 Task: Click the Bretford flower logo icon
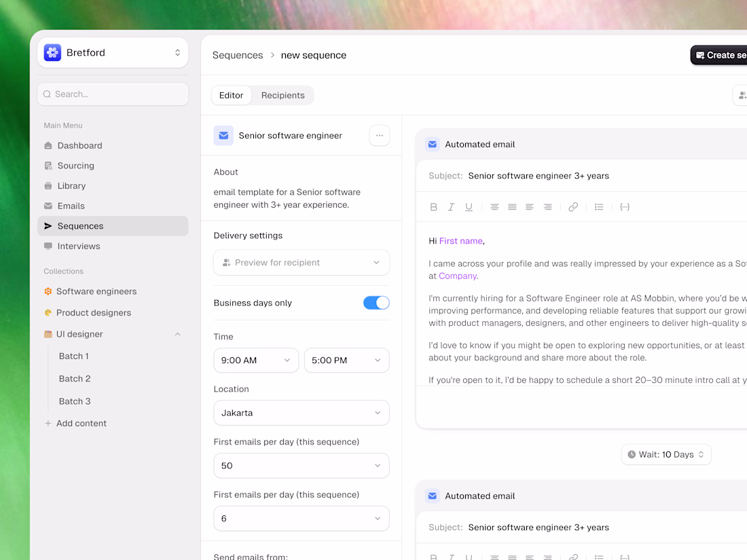(x=52, y=53)
